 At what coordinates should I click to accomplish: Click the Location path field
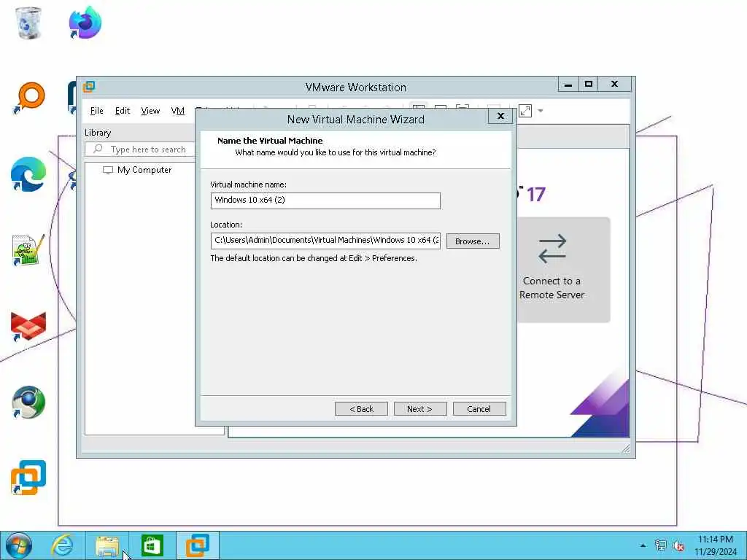(325, 241)
